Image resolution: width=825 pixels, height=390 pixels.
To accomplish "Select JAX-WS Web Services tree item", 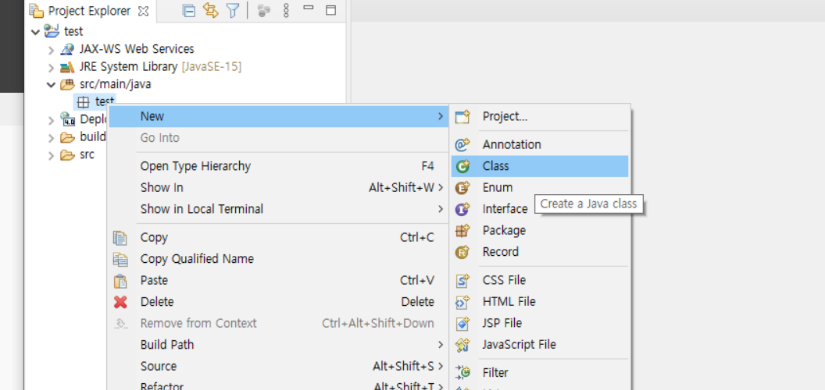I will (137, 49).
